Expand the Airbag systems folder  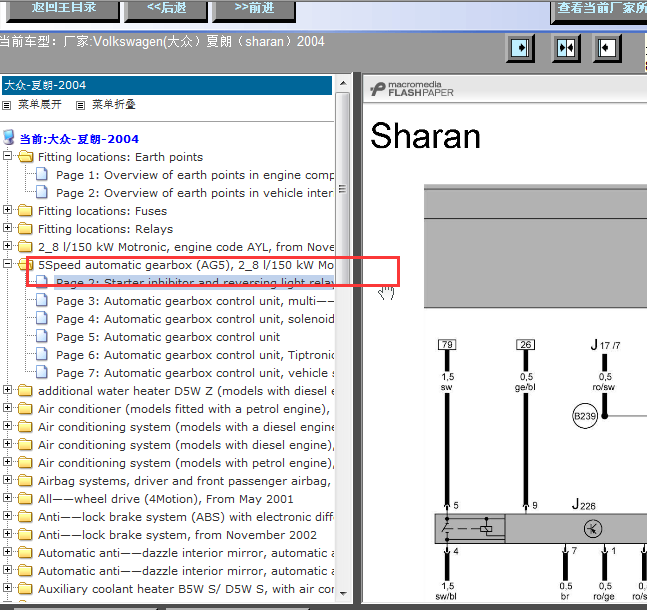pos(7,480)
